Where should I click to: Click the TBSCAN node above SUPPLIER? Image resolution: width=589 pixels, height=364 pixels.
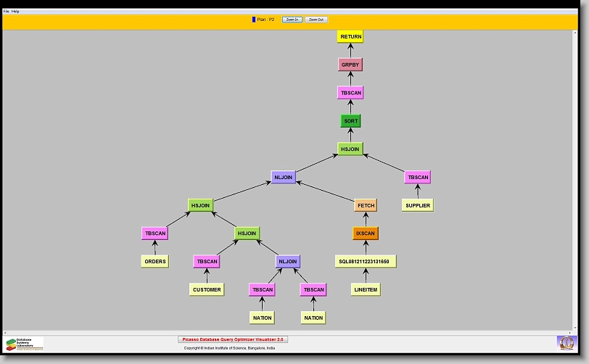tap(418, 177)
